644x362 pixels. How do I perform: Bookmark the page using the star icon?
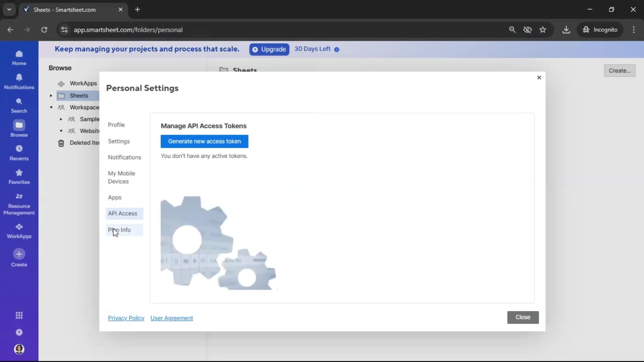pos(543,29)
